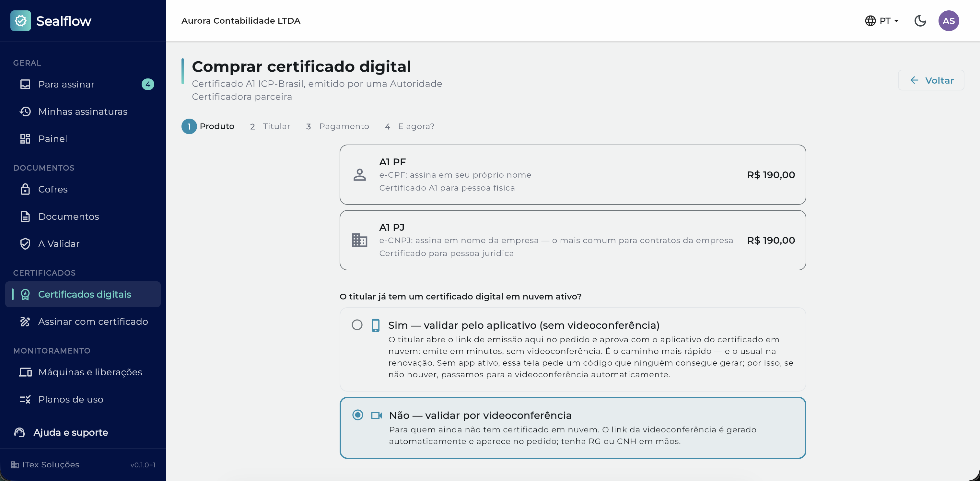
Task: Select Sim validar pelo aplicativo radio
Action: [357, 324]
